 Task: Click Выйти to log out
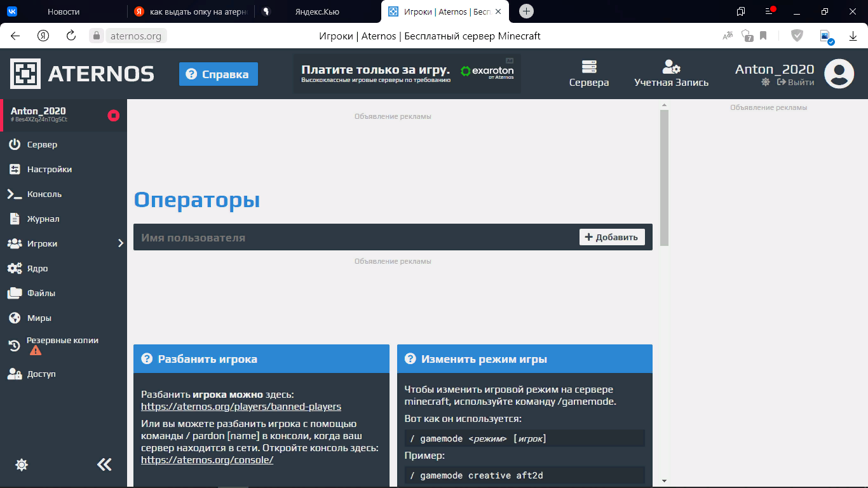pos(796,82)
